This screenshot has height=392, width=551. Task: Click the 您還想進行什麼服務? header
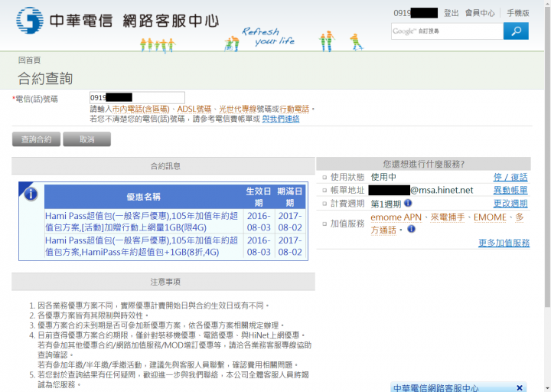click(423, 164)
